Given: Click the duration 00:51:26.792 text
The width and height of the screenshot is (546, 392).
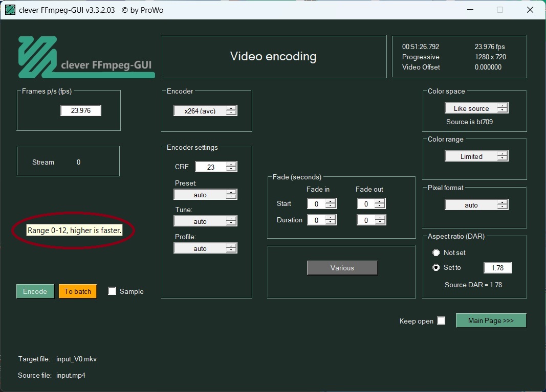Looking at the screenshot, I should 421,47.
